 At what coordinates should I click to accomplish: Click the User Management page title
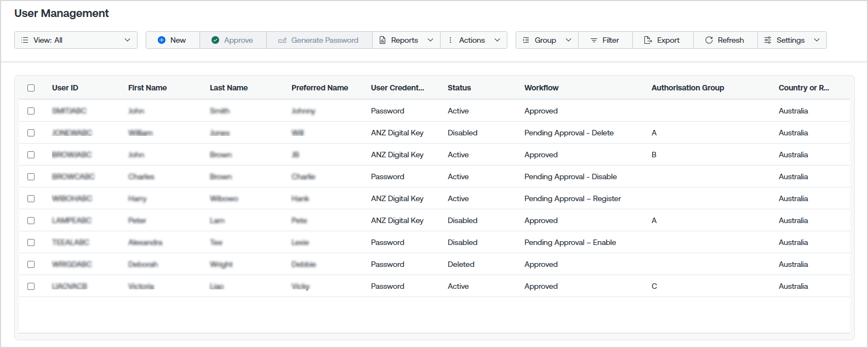point(61,13)
